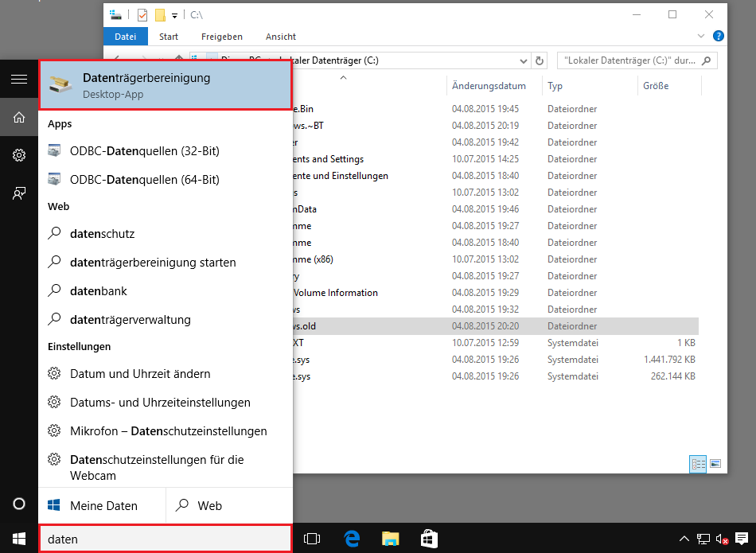Refresh the Explorer address bar location
The width and height of the screenshot is (756, 553).
click(x=540, y=60)
